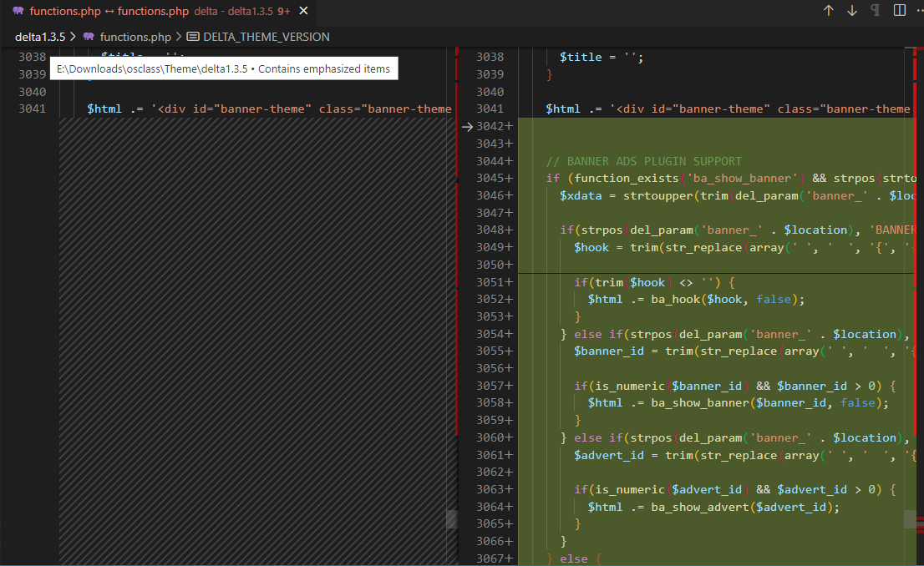
Task: Revert the block using arrow at line 3042
Action: point(467,127)
